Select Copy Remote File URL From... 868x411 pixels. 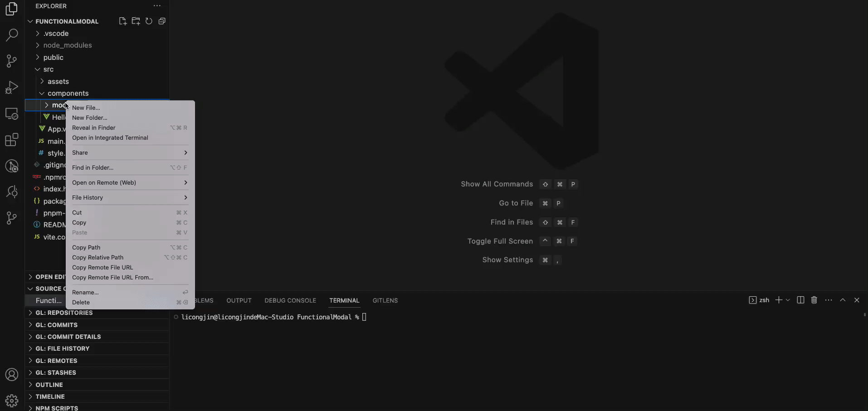tap(130, 277)
